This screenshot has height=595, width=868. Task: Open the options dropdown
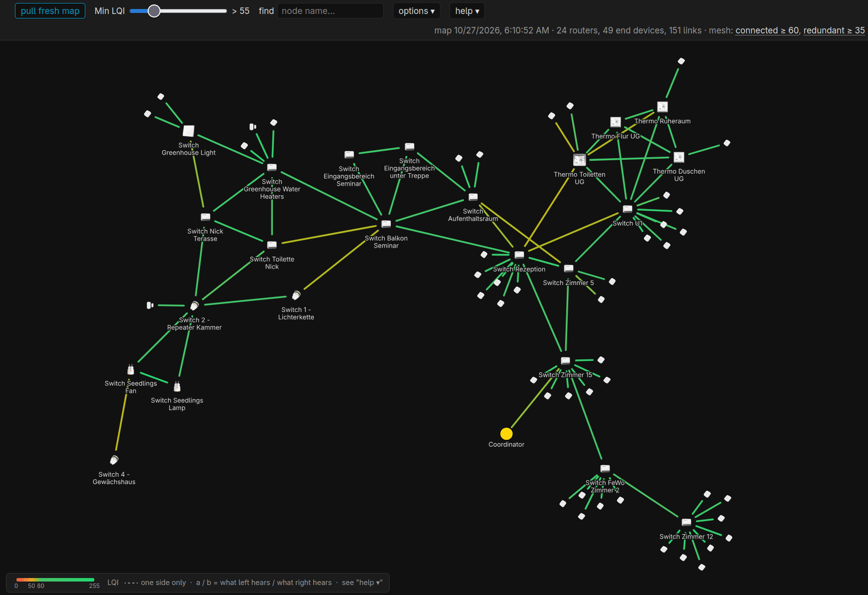tap(417, 11)
